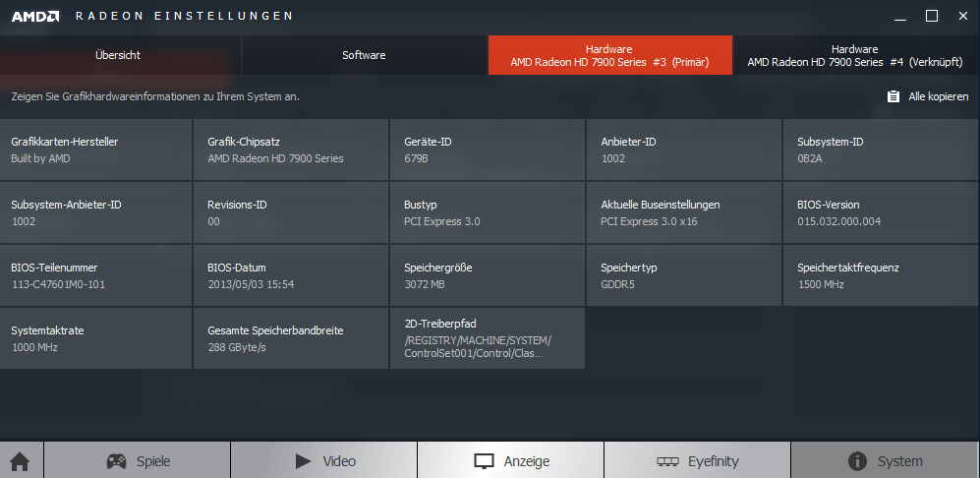Image resolution: width=980 pixels, height=478 pixels.
Task: Select the BIOS-Datum tile
Action: tap(291, 275)
